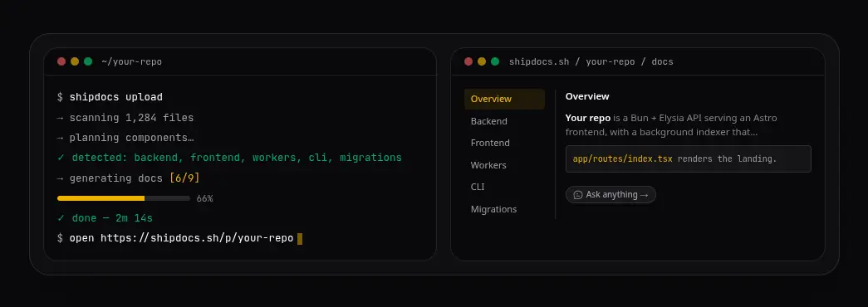
Task: Click the Overview heading in docs content
Action: (587, 96)
